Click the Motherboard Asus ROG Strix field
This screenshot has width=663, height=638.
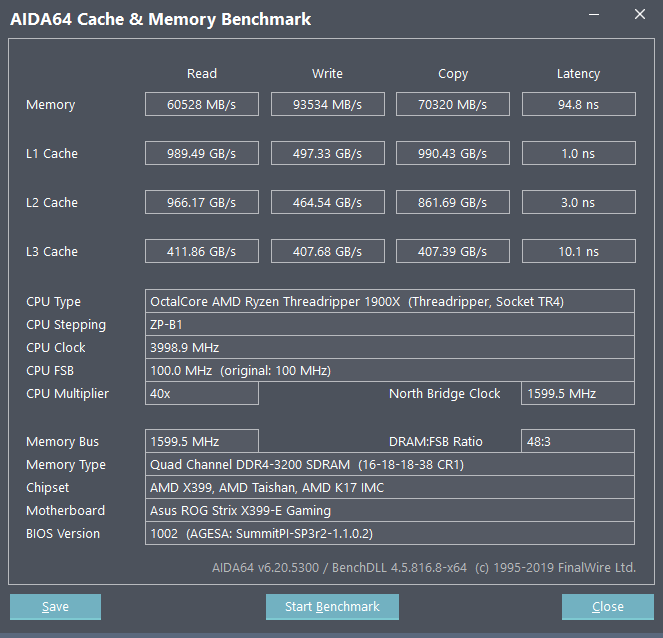(x=389, y=511)
